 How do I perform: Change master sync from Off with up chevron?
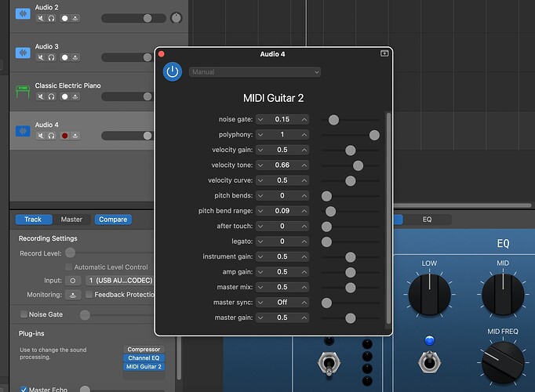[x=304, y=303]
